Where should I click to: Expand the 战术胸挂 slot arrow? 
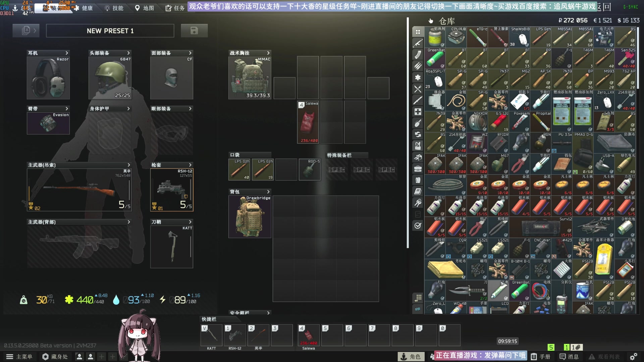[x=268, y=53]
